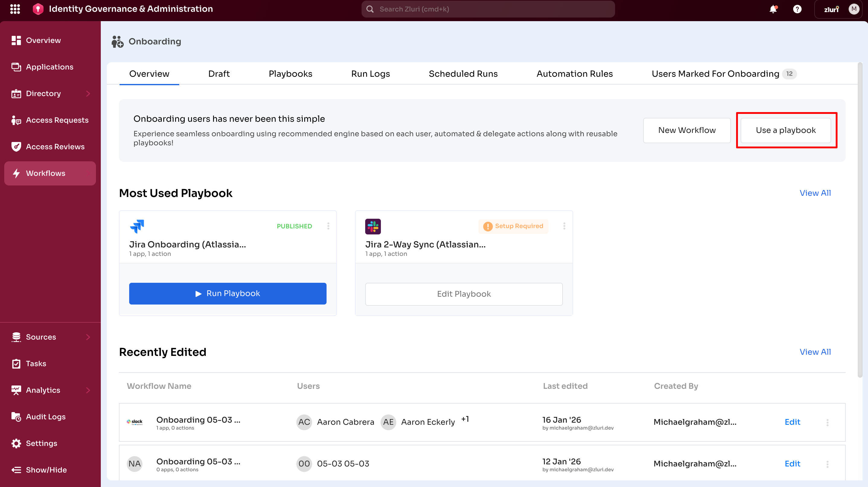
Task: Click the Access Reviews shield icon
Action: coord(16,146)
